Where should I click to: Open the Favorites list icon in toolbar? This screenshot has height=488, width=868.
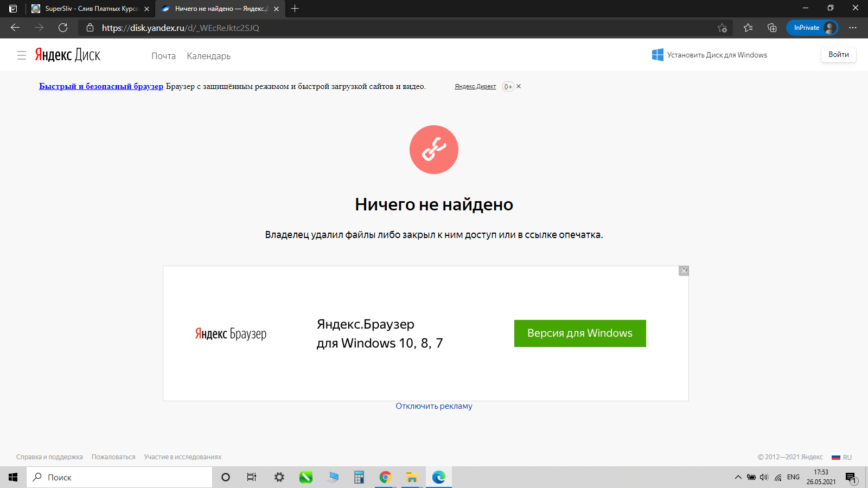tap(748, 28)
